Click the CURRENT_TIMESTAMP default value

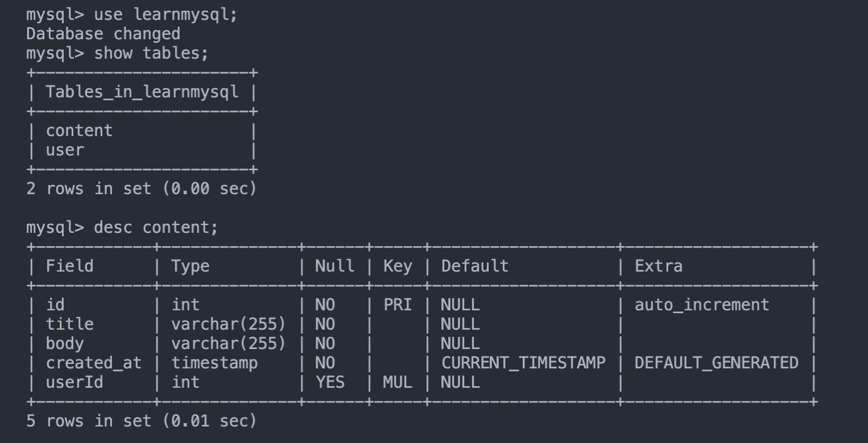coord(523,363)
